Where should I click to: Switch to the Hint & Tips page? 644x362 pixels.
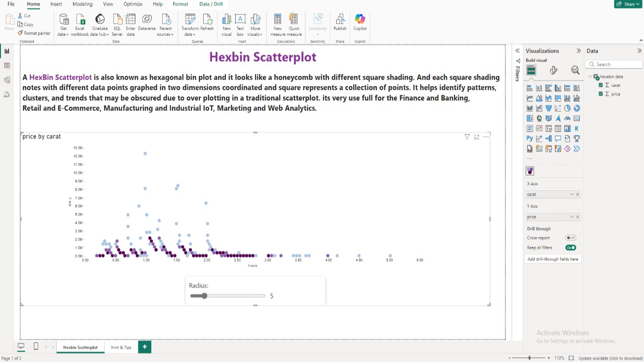click(x=121, y=347)
